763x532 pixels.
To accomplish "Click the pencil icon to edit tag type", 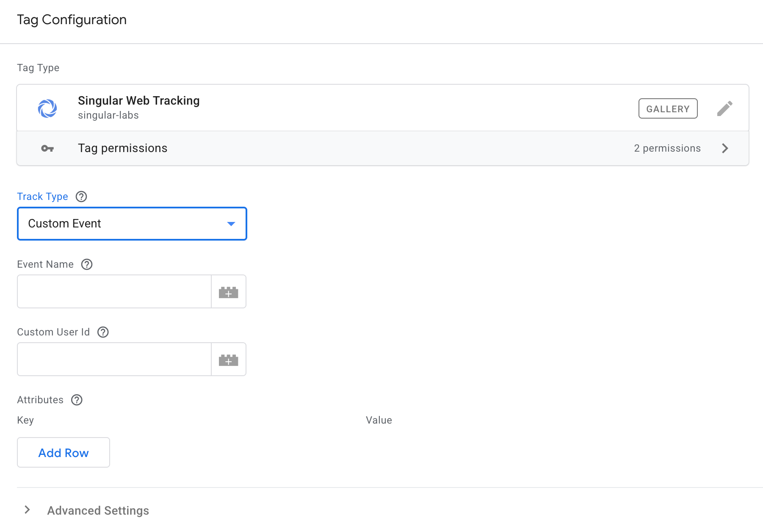I will pyautogui.click(x=724, y=108).
